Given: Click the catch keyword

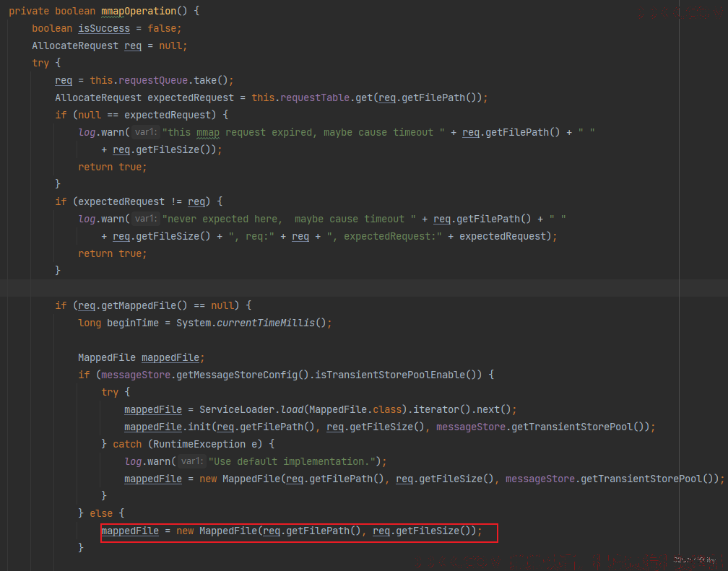Looking at the screenshot, I should point(127,444).
